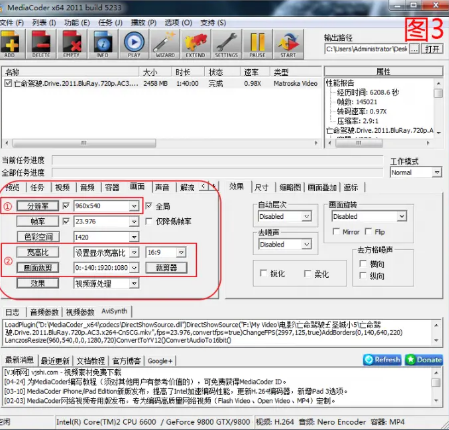Open the 工作模式 Normal dropdown
Screen dimensions: 449x430
[x=436, y=172]
